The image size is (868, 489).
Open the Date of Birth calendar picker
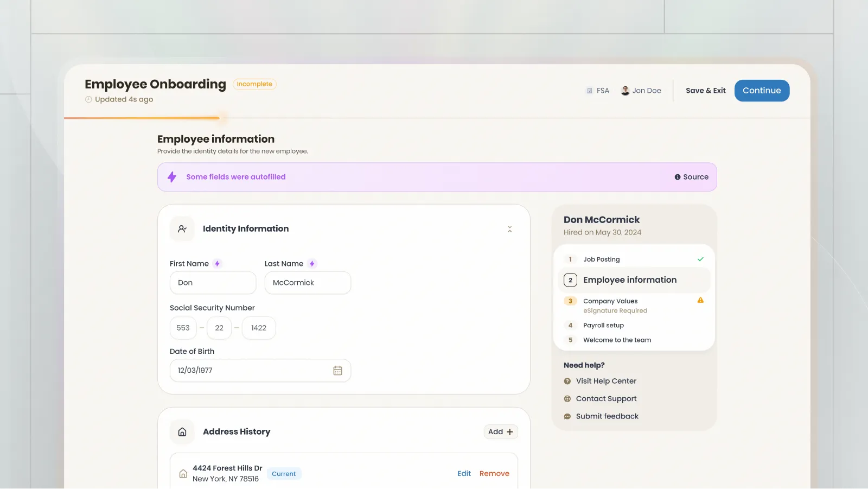[x=337, y=371]
